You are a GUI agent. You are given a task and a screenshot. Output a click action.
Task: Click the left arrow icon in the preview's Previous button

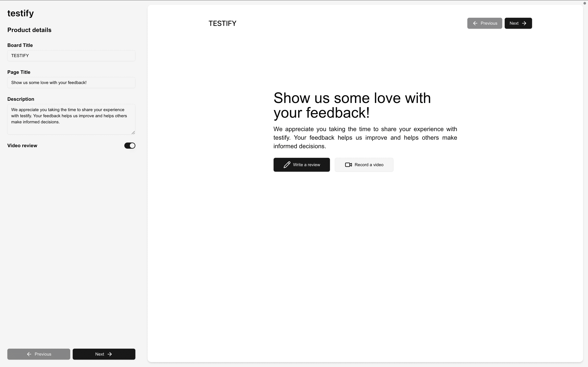[x=476, y=23]
